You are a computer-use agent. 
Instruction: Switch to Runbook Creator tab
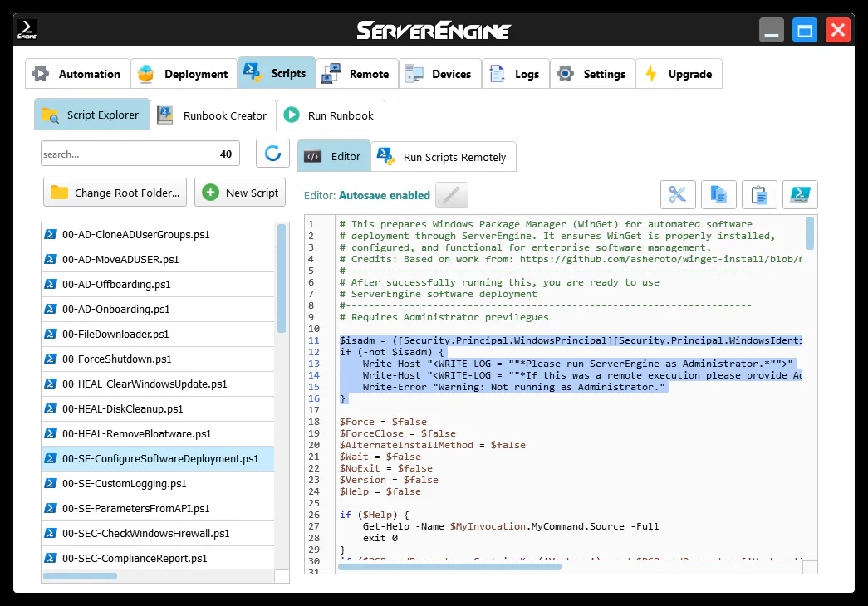click(213, 115)
